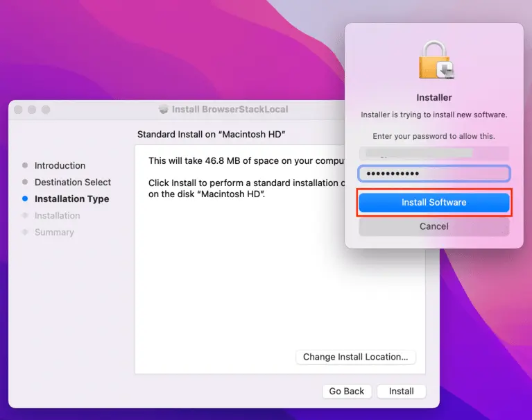Cancel the password authentication prompt
Viewport: 532px width, 420px height.
point(434,226)
